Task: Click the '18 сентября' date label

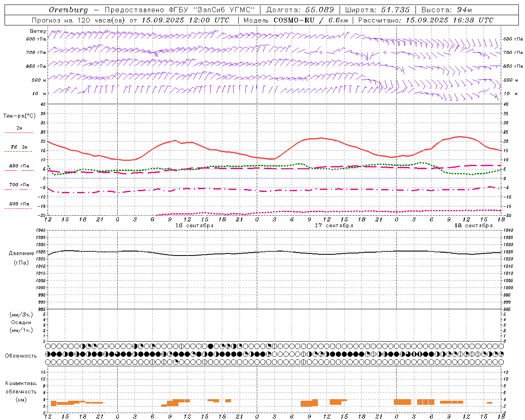Action: [x=473, y=226]
